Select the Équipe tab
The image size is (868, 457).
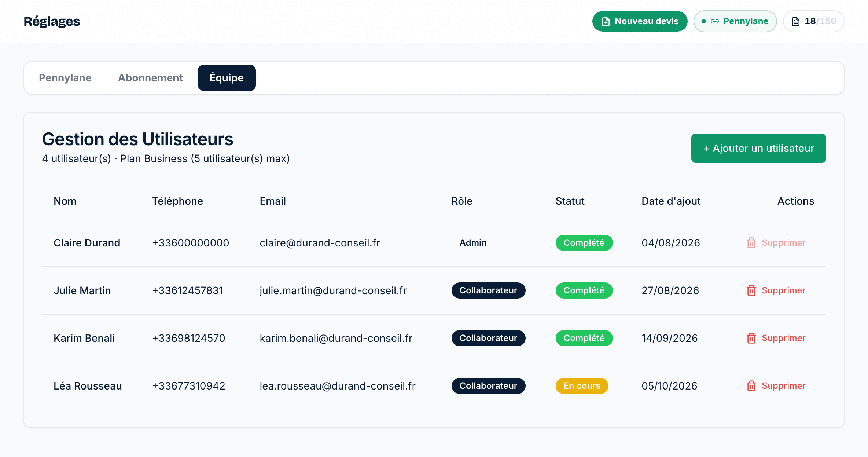tap(227, 78)
